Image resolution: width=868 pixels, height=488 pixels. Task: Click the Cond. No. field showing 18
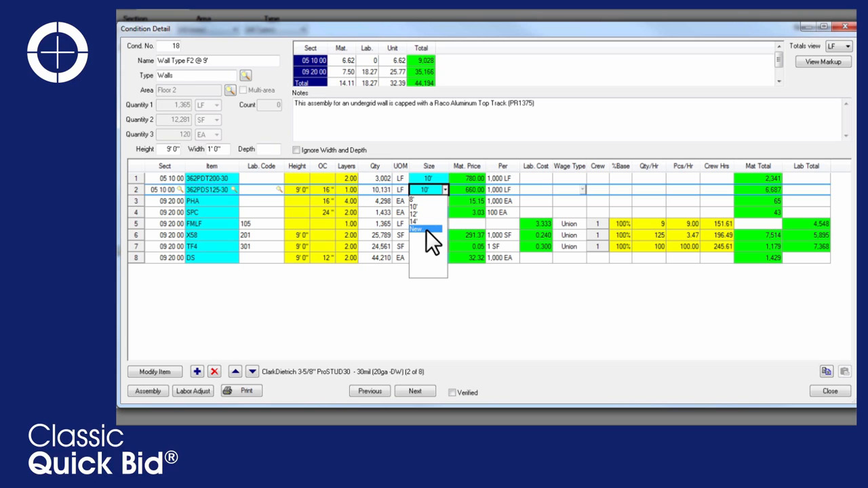[169, 46]
